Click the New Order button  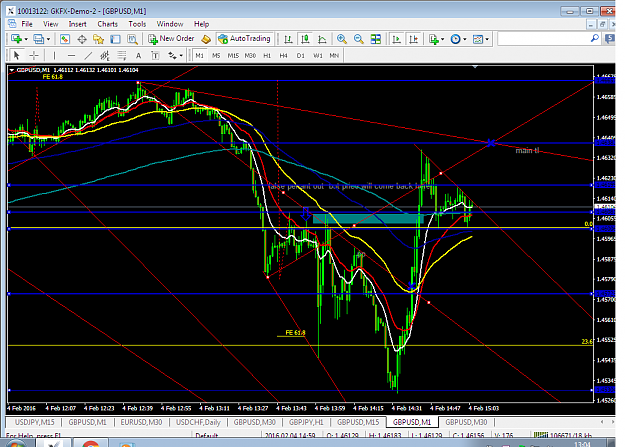171,39
